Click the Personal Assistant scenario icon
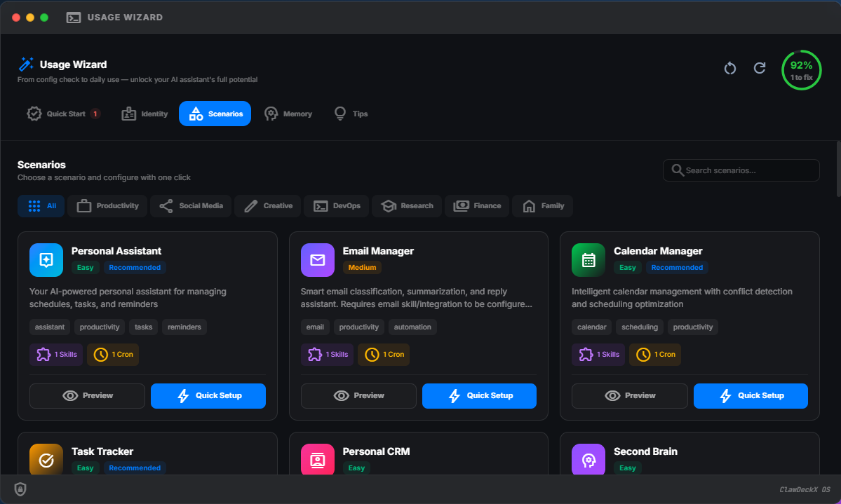 (x=46, y=260)
